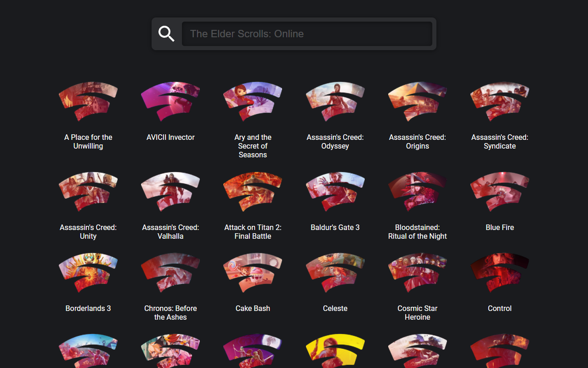Open the Borderlands 3 game icon

pos(88,273)
